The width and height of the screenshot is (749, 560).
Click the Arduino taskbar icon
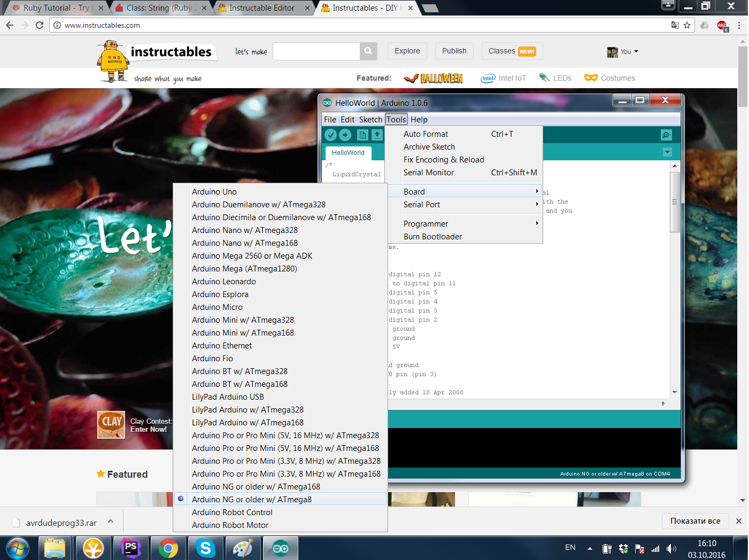(x=280, y=548)
